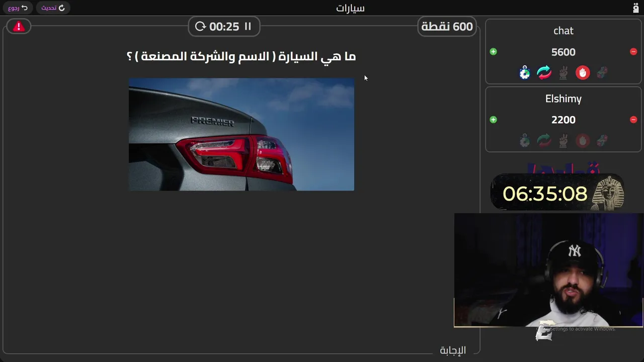Viewport: 644px width, 362px height.
Task: Use chat team's stopwatch power-up
Action: [525, 73]
